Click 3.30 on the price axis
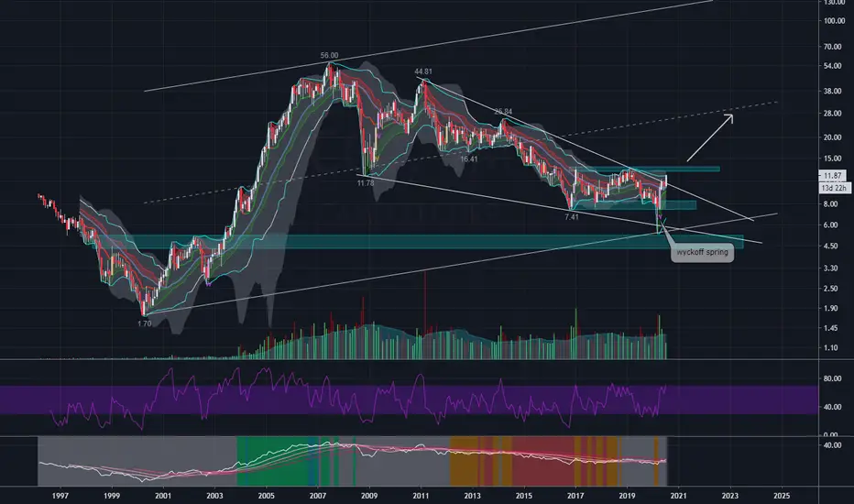This screenshot has width=854, height=504. [x=830, y=268]
